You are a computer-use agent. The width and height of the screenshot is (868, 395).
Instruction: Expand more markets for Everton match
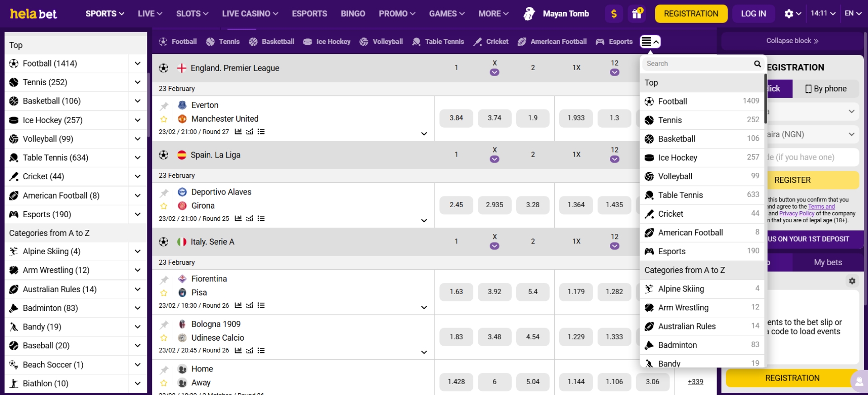coord(424,133)
